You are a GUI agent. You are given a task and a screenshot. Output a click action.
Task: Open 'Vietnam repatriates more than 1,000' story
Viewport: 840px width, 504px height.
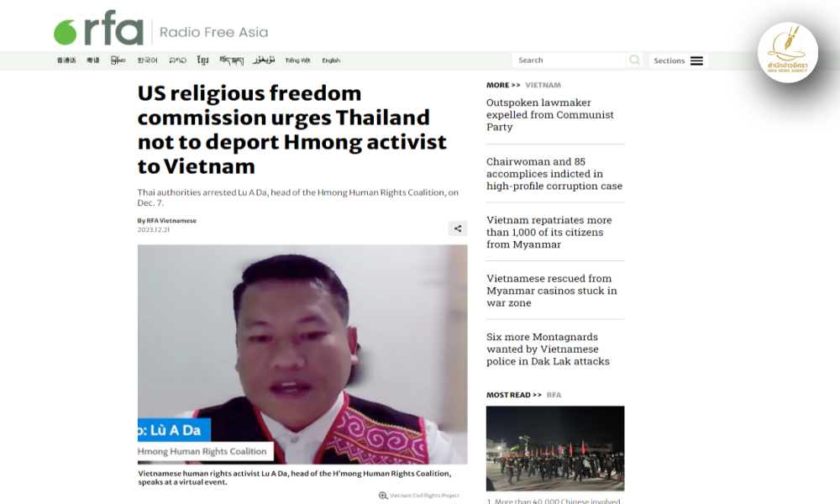click(x=549, y=232)
